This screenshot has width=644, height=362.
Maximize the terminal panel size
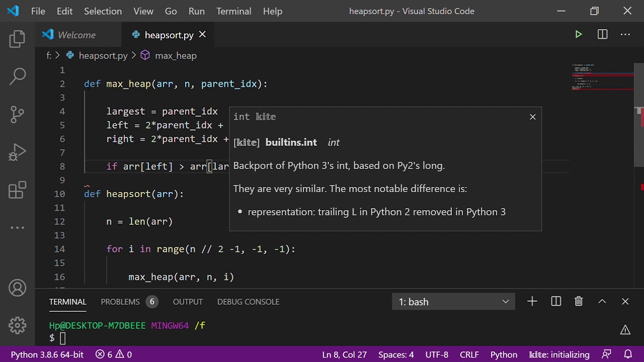(x=602, y=302)
